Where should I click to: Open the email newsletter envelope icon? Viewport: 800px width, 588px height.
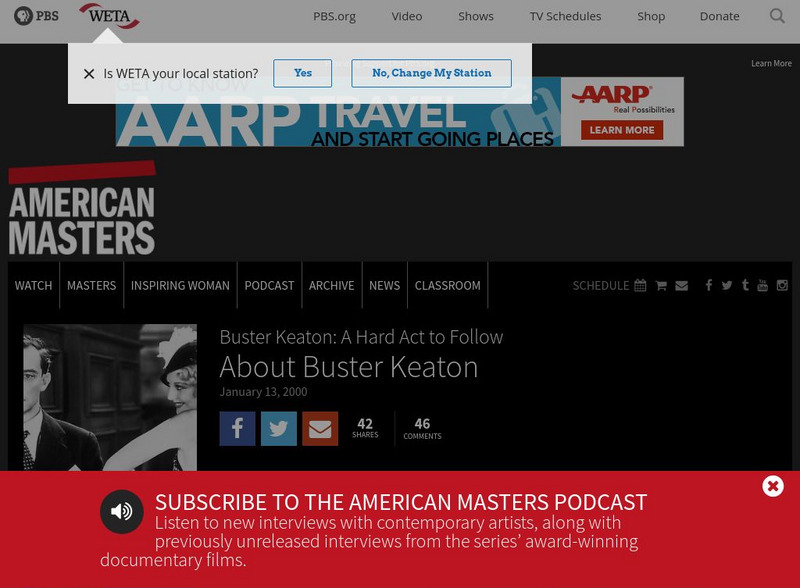(x=682, y=285)
